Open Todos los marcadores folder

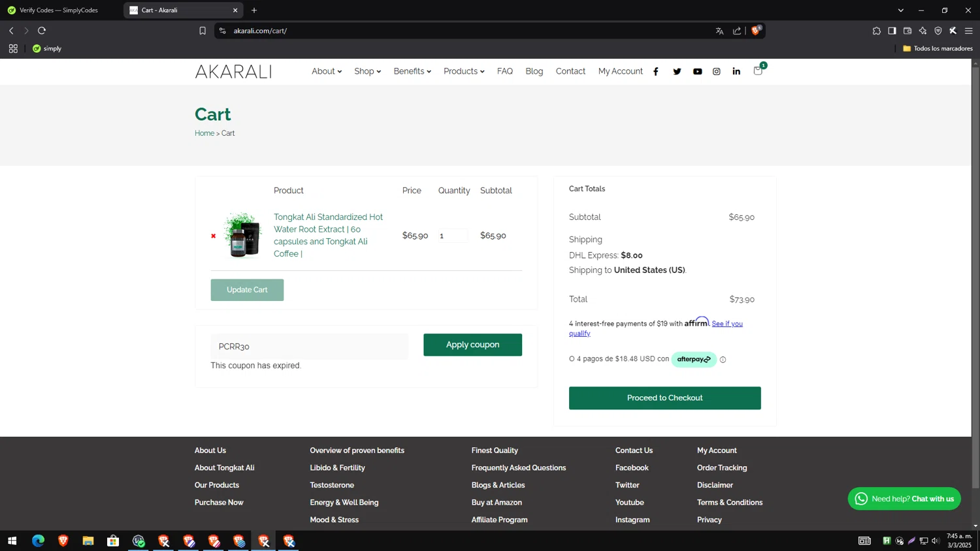click(x=938, y=48)
